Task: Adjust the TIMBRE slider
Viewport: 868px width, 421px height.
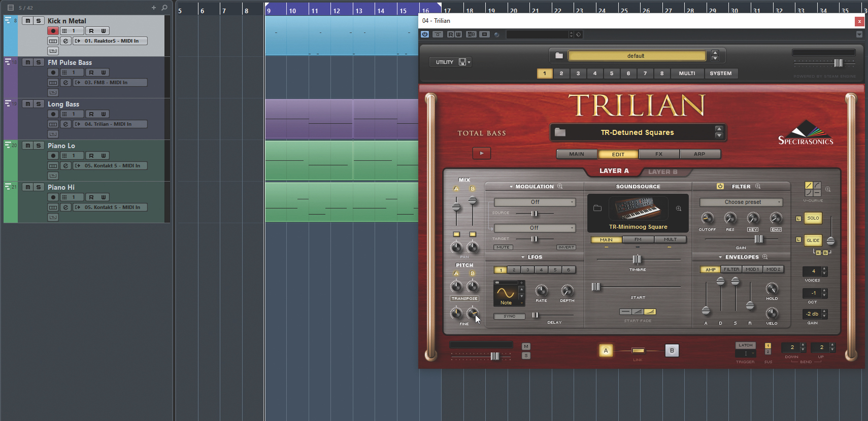Action: pos(637,259)
